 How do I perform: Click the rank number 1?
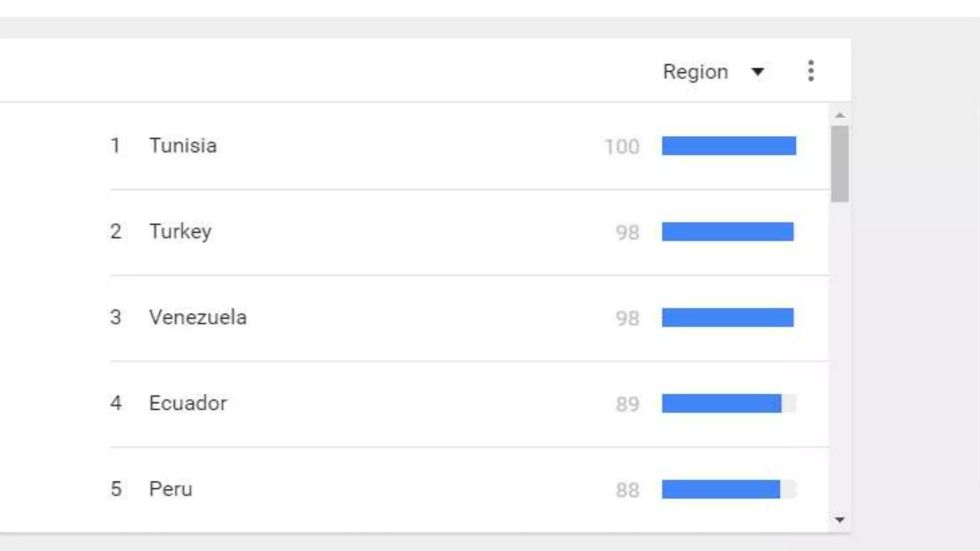[115, 145]
